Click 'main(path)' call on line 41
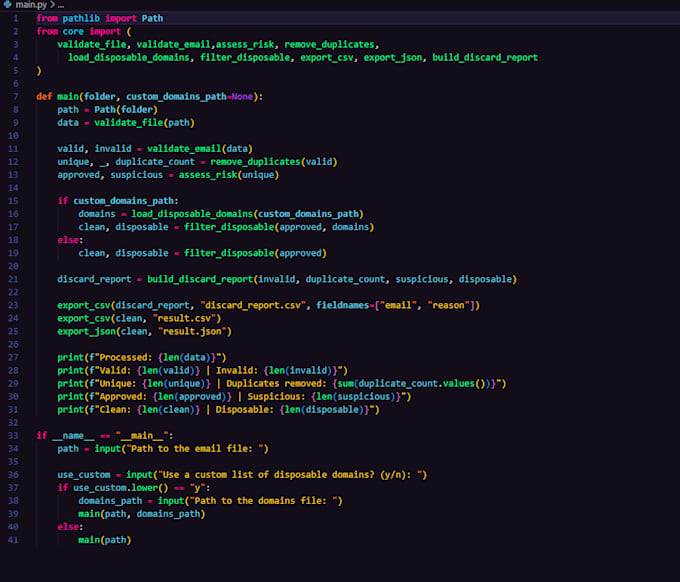This screenshot has width=680, height=582. click(105, 540)
